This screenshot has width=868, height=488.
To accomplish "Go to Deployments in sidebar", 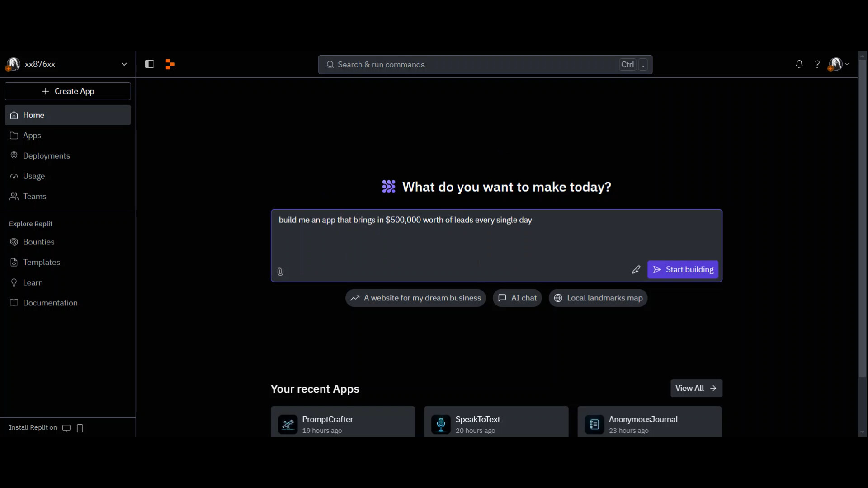I will [x=68, y=156].
